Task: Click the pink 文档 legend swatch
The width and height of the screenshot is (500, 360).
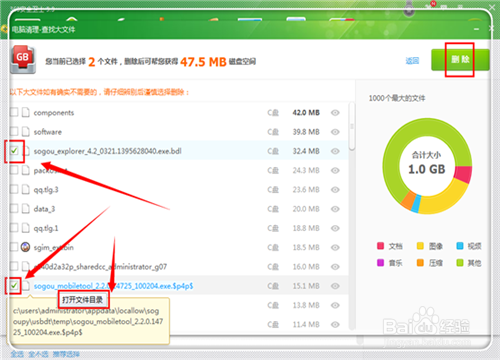Action: (x=380, y=246)
